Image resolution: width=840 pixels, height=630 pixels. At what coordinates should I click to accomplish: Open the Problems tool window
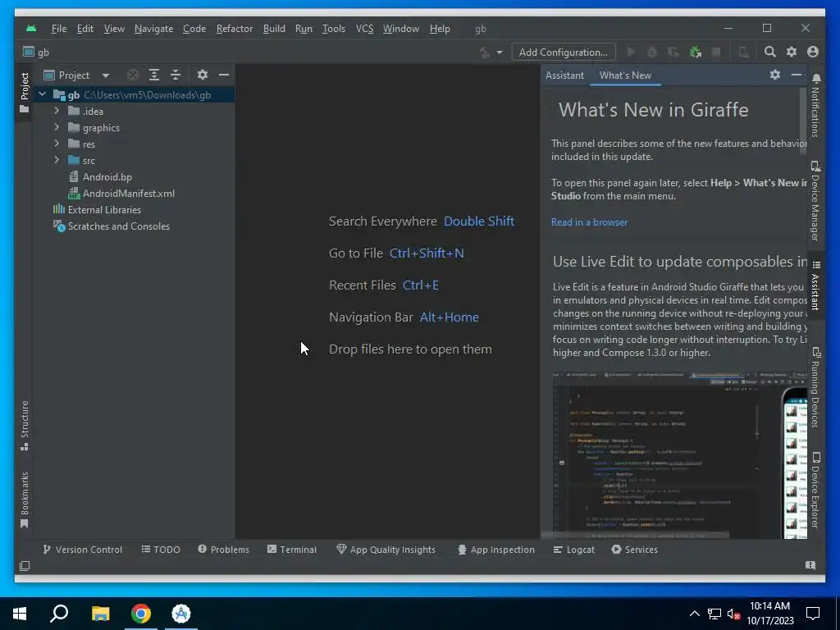pyautogui.click(x=223, y=550)
